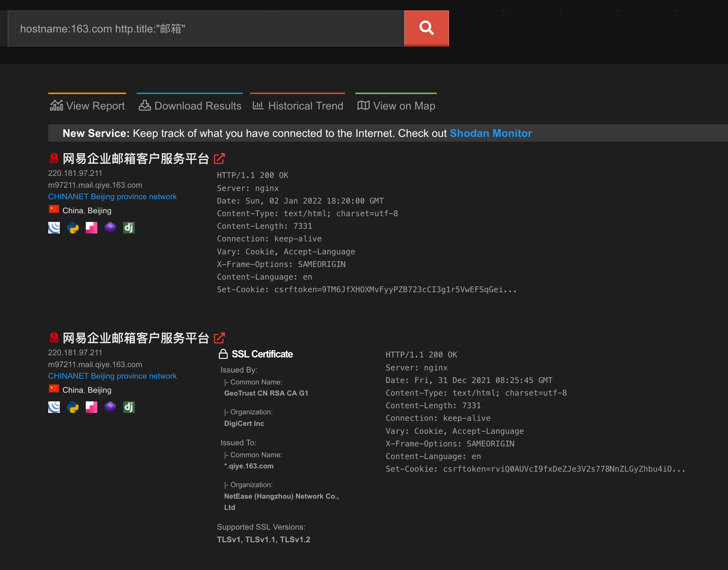Click Python technology icon in first result
This screenshot has width=728, height=570.
[73, 228]
